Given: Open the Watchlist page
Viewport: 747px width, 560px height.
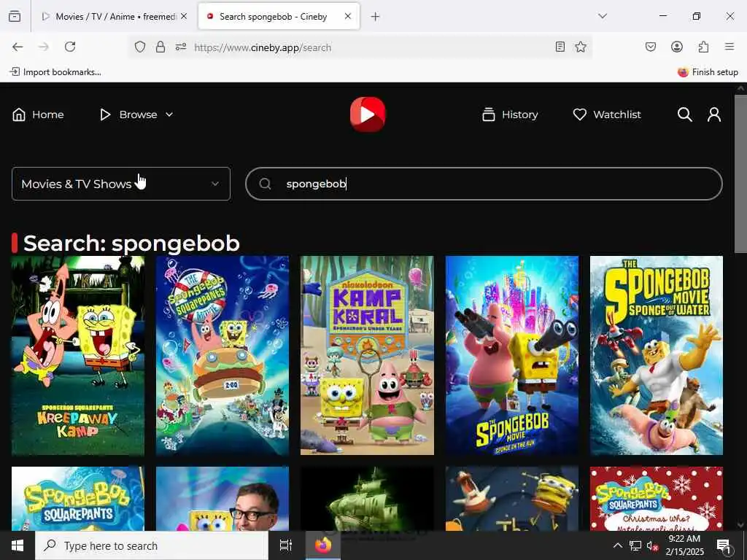Looking at the screenshot, I should (606, 114).
